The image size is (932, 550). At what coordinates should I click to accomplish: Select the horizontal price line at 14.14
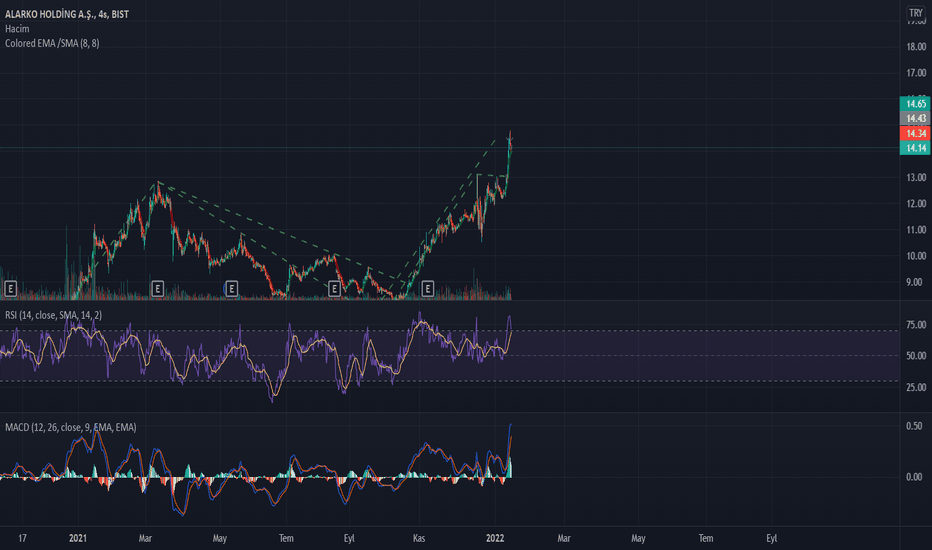click(x=449, y=147)
